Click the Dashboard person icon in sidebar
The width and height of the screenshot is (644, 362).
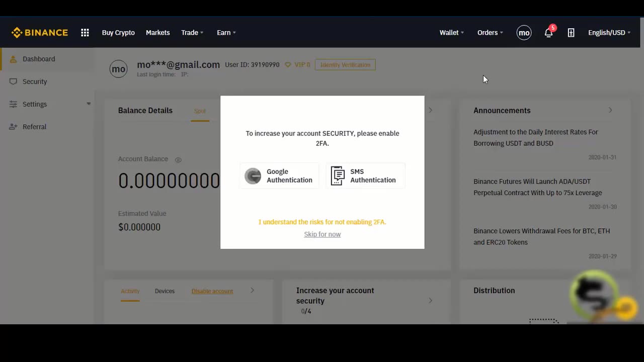point(13,59)
